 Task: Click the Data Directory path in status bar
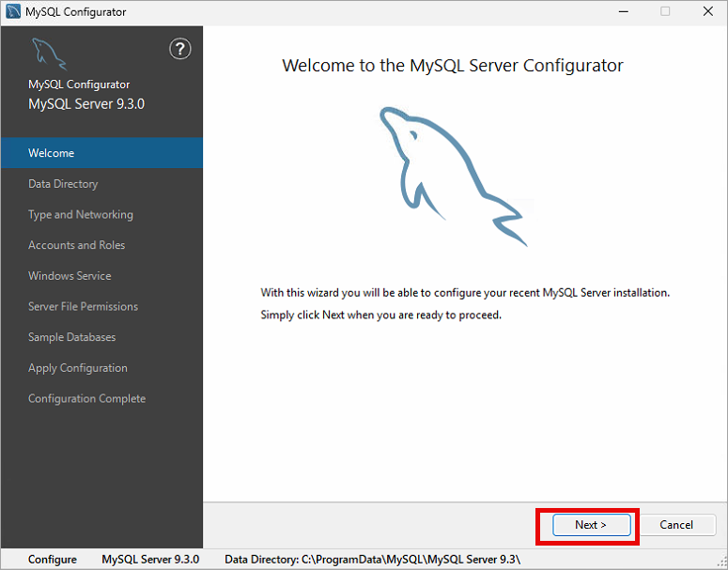(x=372, y=560)
